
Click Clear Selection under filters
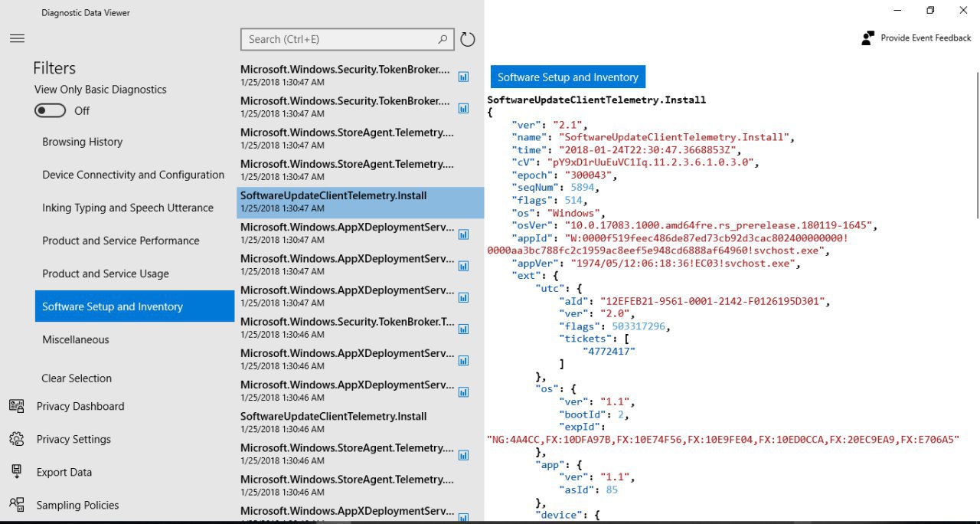(x=77, y=378)
